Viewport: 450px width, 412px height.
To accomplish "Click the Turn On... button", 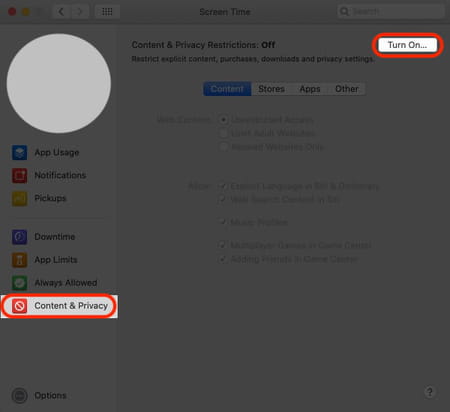I will (x=407, y=45).
